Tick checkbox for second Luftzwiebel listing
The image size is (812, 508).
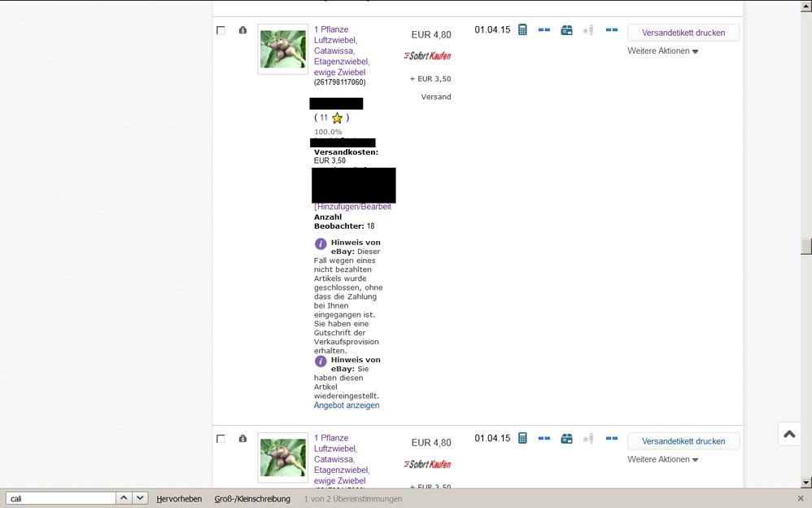click(220, 439)
